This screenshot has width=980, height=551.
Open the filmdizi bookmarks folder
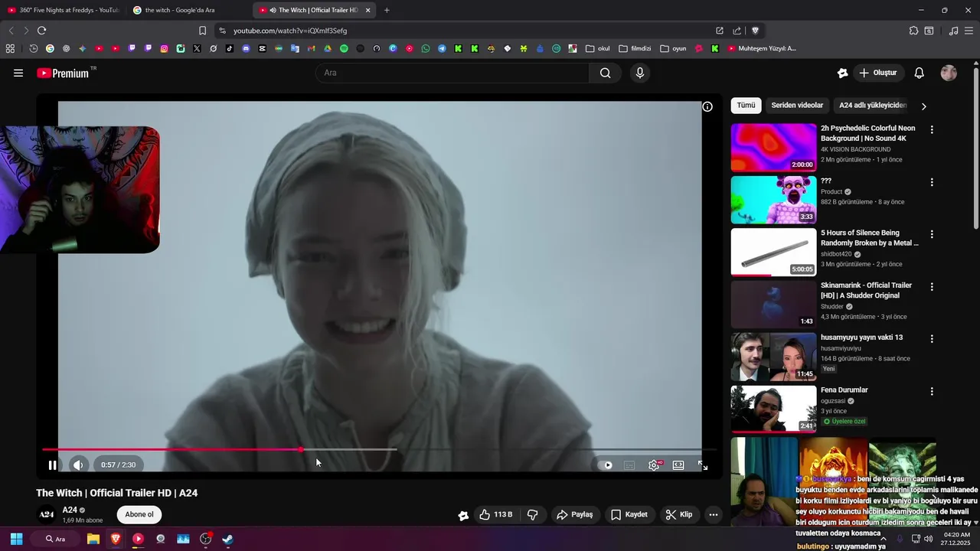click(x=635, y=48)
